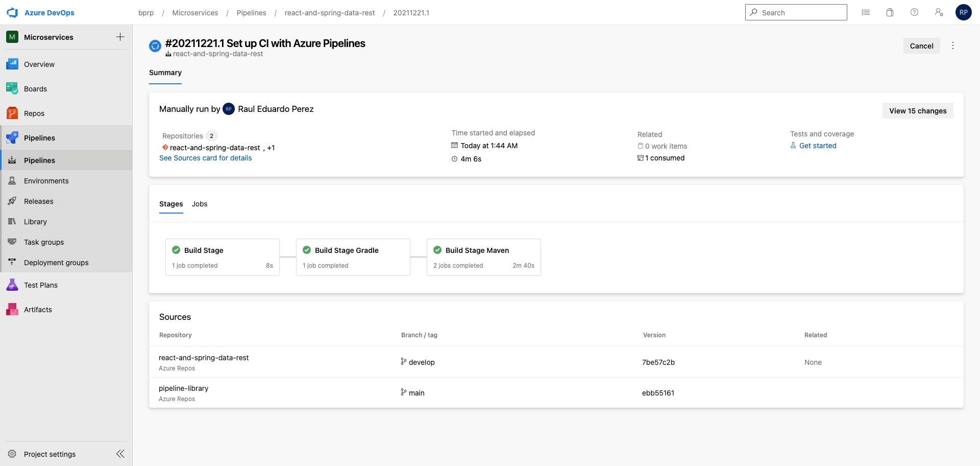
Task: Click the Releases rocket icon
Action: click(x=12, y=201)
